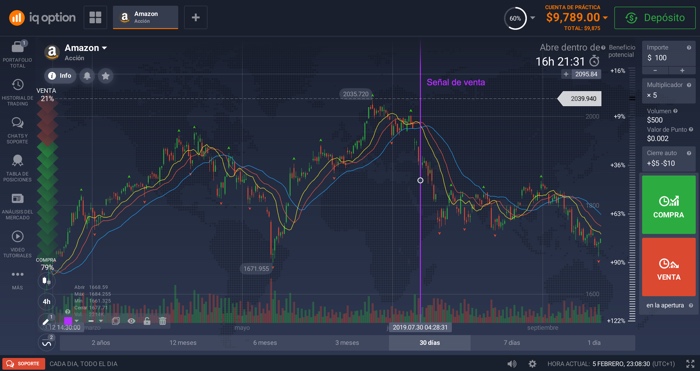Select the 1 día time range

[x=594, y=343]
